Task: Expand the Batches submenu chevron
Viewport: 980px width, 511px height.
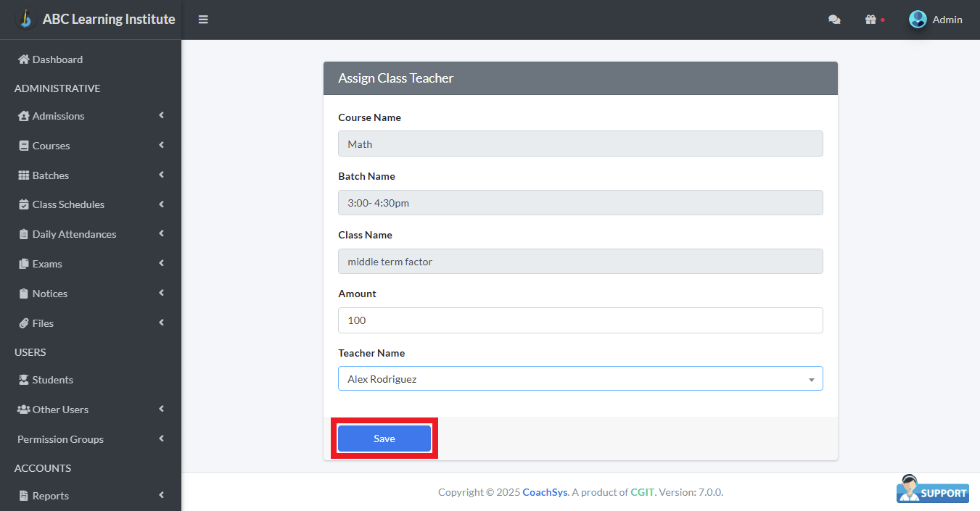Action: (161, 175)
